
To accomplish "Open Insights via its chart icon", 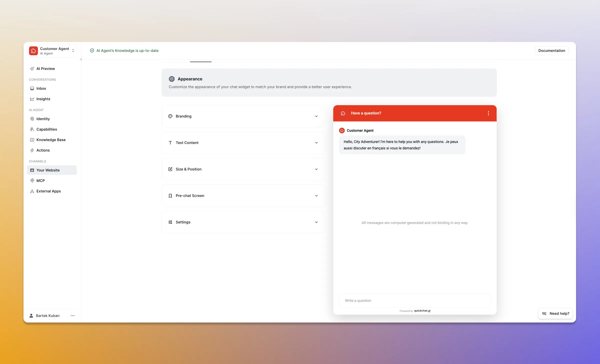I will coord(32,99).
